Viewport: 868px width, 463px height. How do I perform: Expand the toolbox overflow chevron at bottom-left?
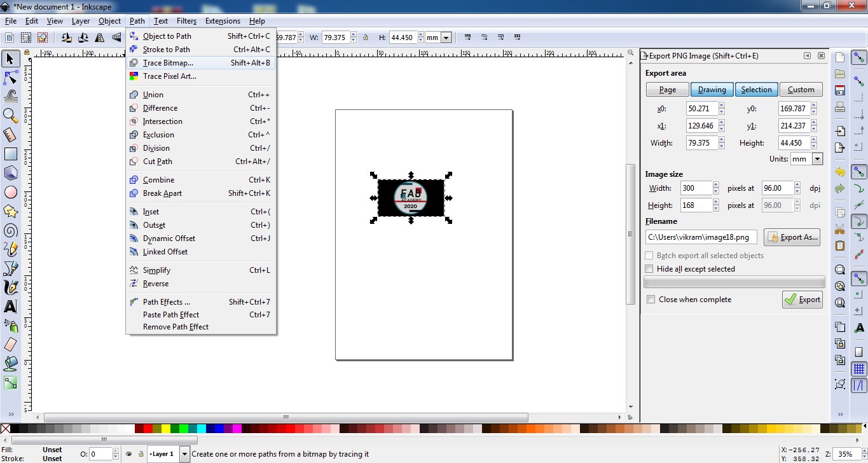(x=10, y=414)
